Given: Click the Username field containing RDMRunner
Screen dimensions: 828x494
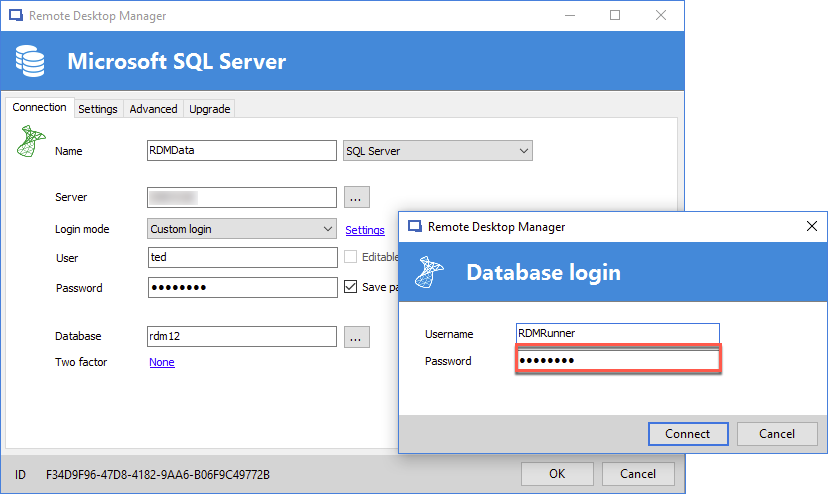Looking at the screenshot, I should click(x=617, y=334).
